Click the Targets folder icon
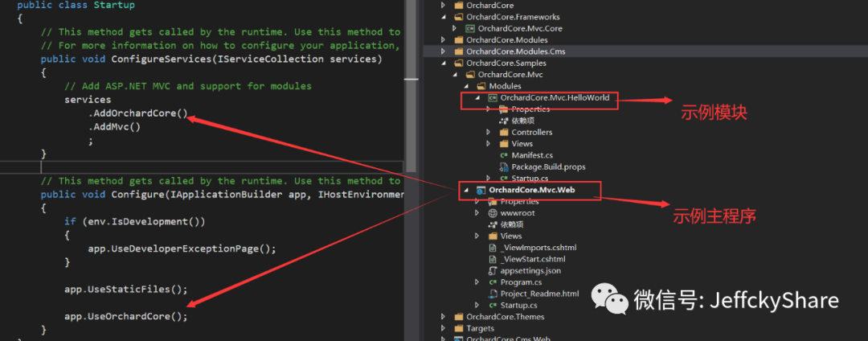The height and width of the screenshot is (341, 868). click(458, 328)
